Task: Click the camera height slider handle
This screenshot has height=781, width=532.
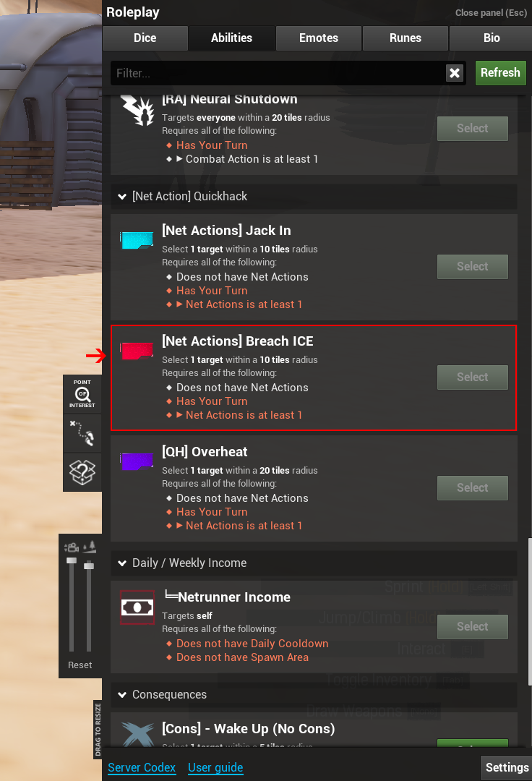Action: click(72, 560)
